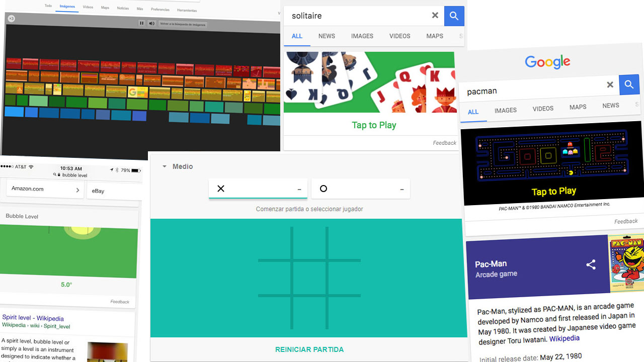
Task: Open 'IMAGES' tab in solitaire results
Action: click(362, 36)
